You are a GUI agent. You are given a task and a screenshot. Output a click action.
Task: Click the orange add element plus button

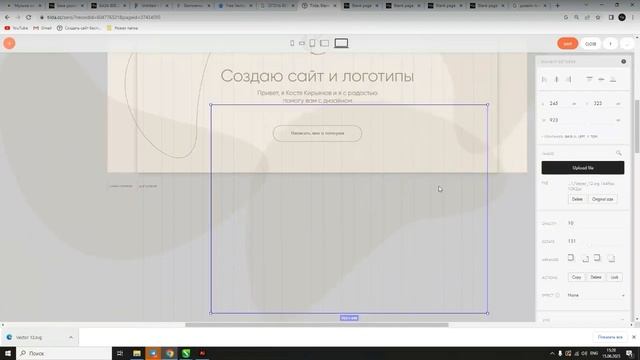pos(9,43)
